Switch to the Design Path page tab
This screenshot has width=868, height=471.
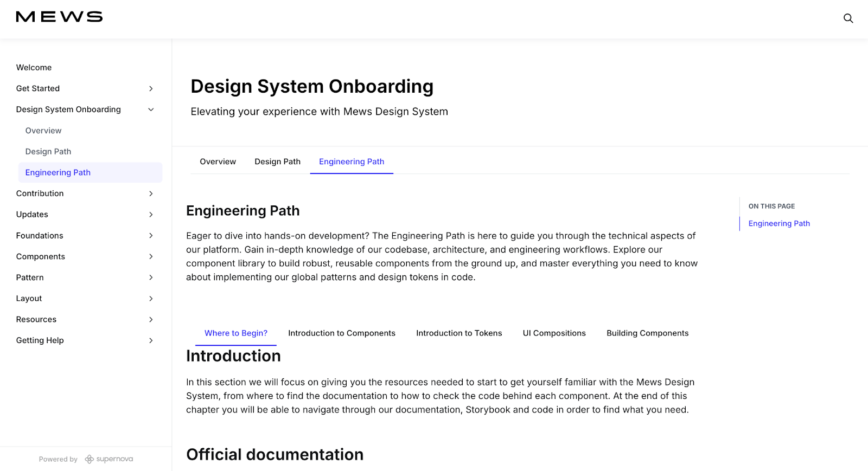pyautogui.click(x=278, y=162)
